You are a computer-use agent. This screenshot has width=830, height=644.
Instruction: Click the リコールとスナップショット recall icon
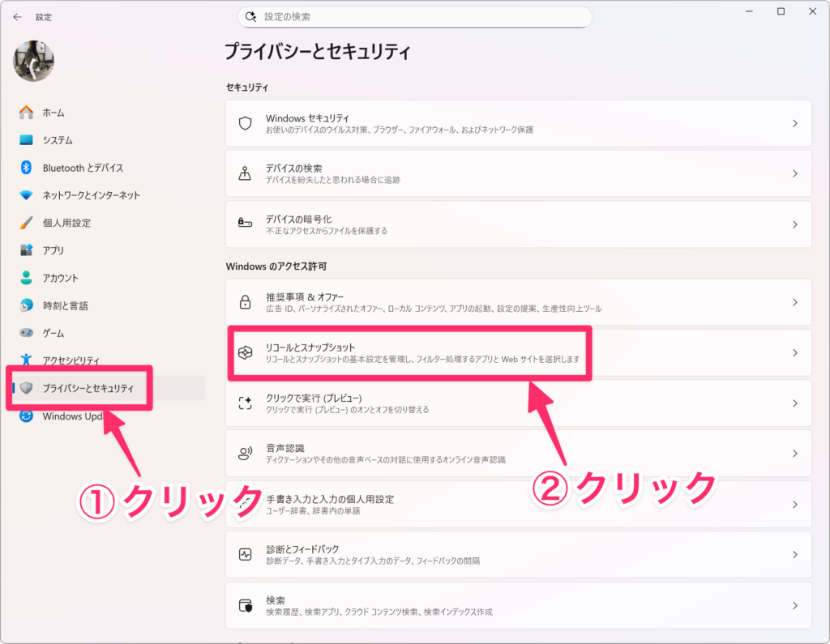pos(245,352)
